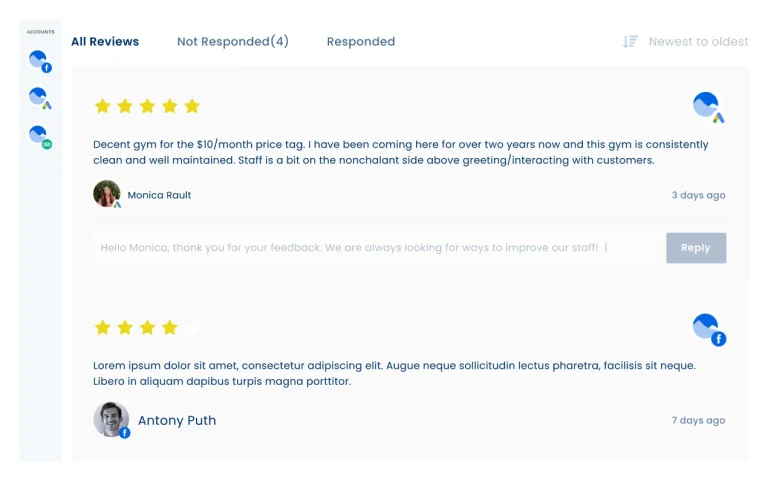Show the Responded reviews tab
This screenshot has height=480, width=768.
click(361, 42)
